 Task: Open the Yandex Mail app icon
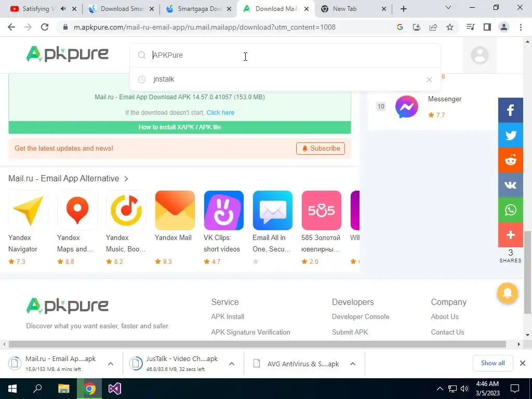pyautogui.click(x=175, y=210)
